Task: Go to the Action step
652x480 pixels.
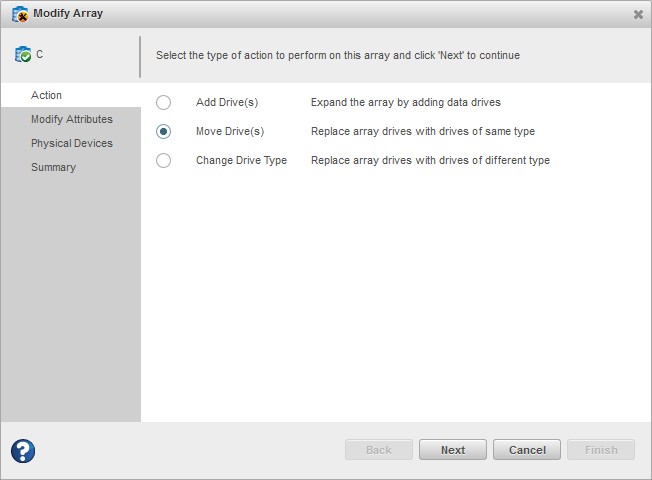Action: (46, 95)
